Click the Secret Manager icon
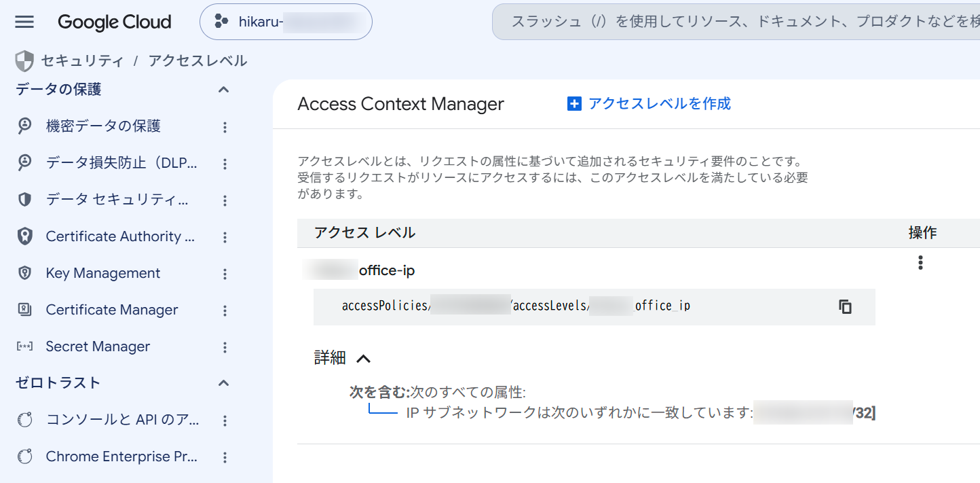Image resolution: width=980 pixels, height=483 pixels. 24,346
